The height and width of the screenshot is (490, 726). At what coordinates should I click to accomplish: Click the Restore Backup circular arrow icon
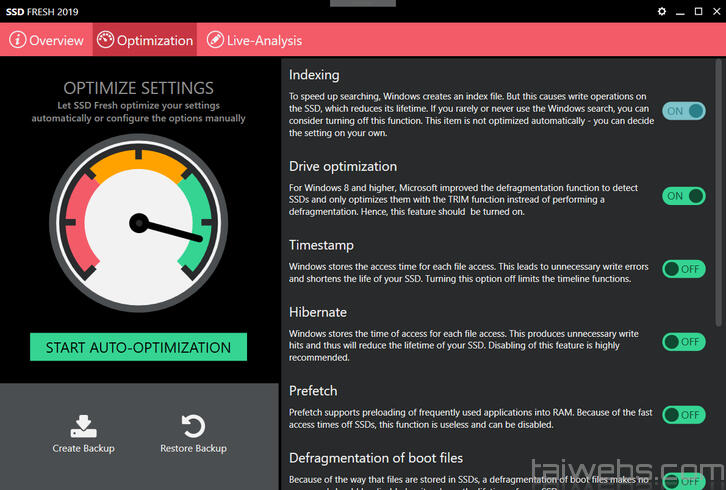pos(194,426)
